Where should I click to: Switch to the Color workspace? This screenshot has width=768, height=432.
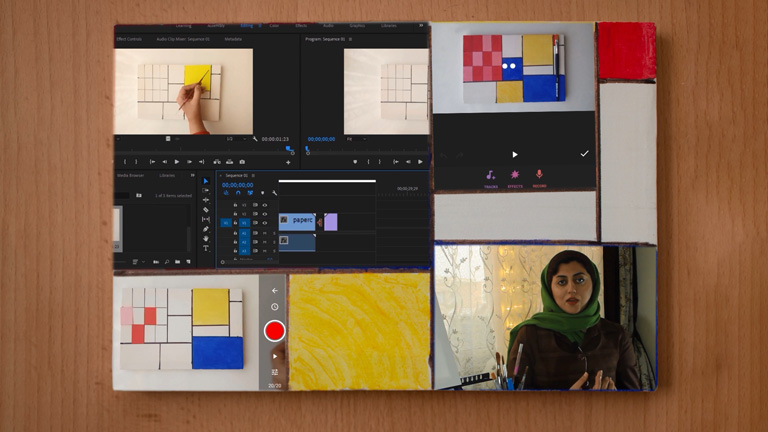274,25
